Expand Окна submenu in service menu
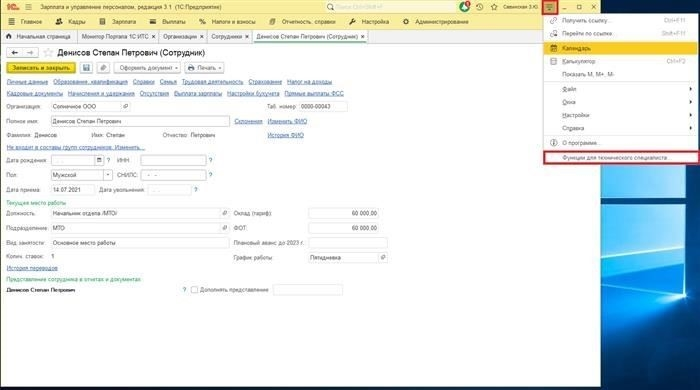700x390 pixels. (x=621, y=102)
